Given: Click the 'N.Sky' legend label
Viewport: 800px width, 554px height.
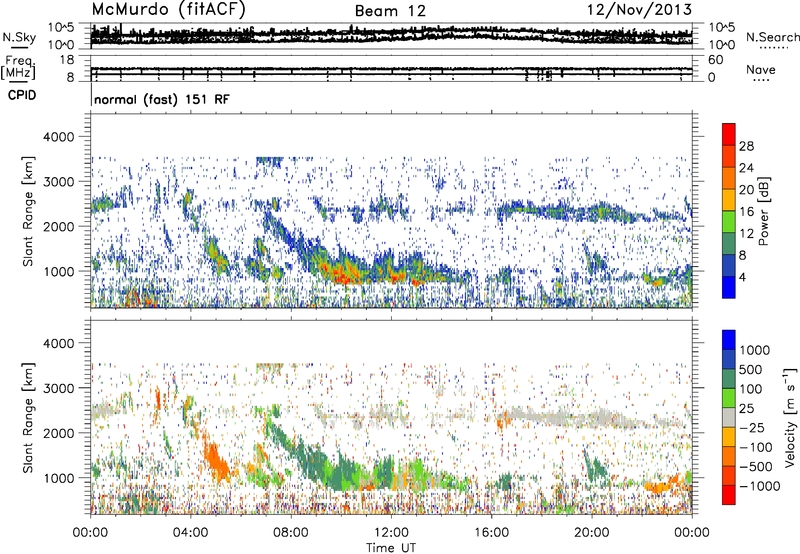Looking at the screenshot, I should point(19,38).
